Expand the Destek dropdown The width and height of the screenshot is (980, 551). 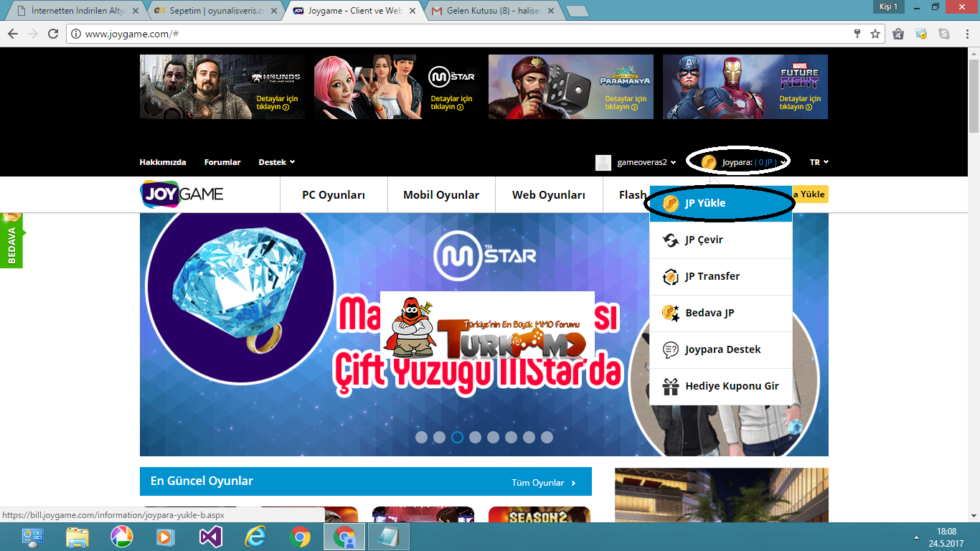[x=277, y=162]
